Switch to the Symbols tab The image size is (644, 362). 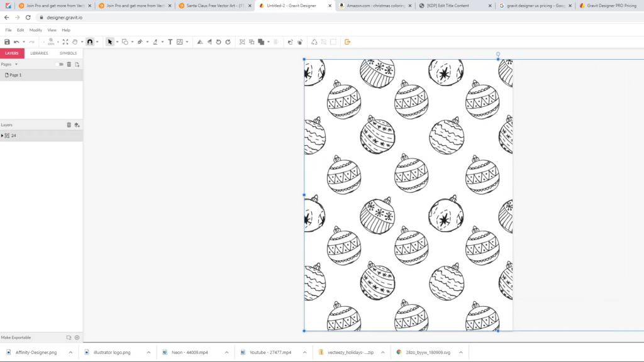[68, 53]
